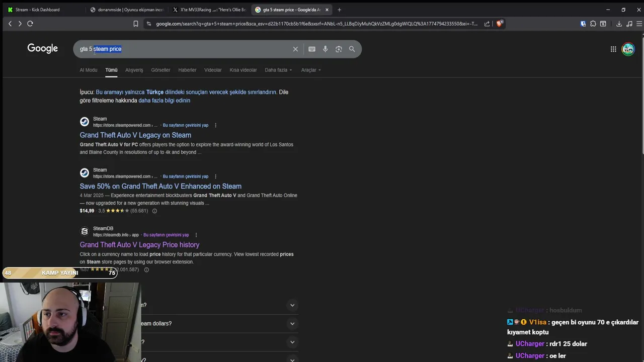The width and height of the screenshot is (644, 362).
Task: Select the Haberler search tab
Action: [x=187, y=70]
